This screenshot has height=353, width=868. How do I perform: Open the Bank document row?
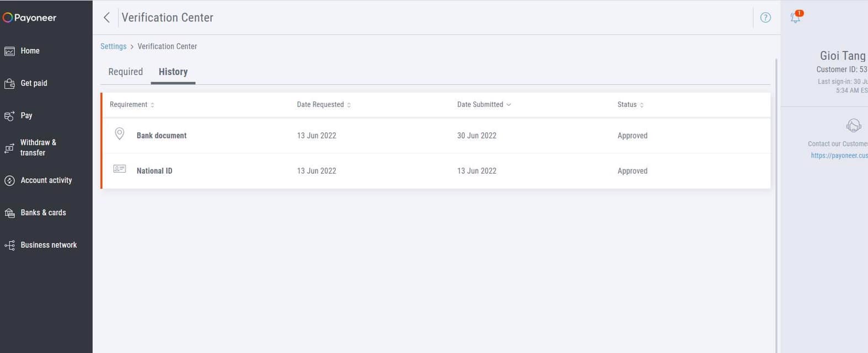[162, 136]
